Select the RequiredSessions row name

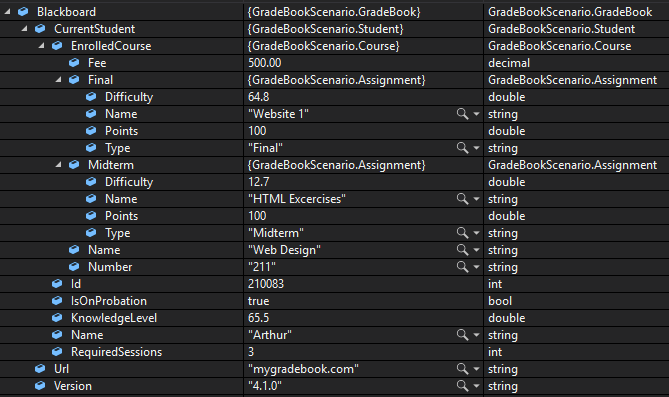[x=116, y=352]
